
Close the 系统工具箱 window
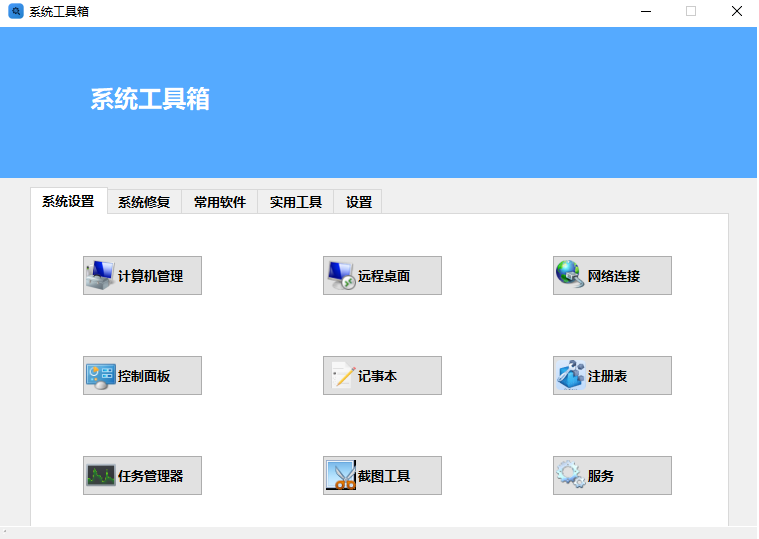pyautogui.click(x=737, y=11)
